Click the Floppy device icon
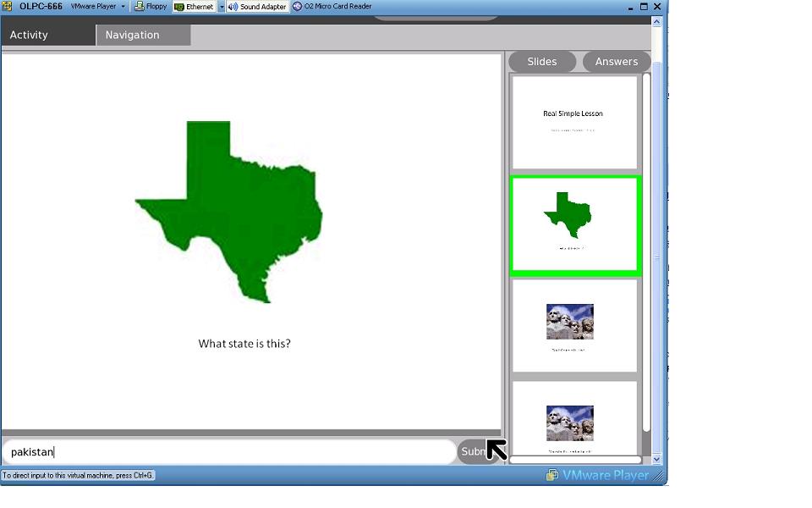This screenshot has height=508, width=812. tap(140, 7)
